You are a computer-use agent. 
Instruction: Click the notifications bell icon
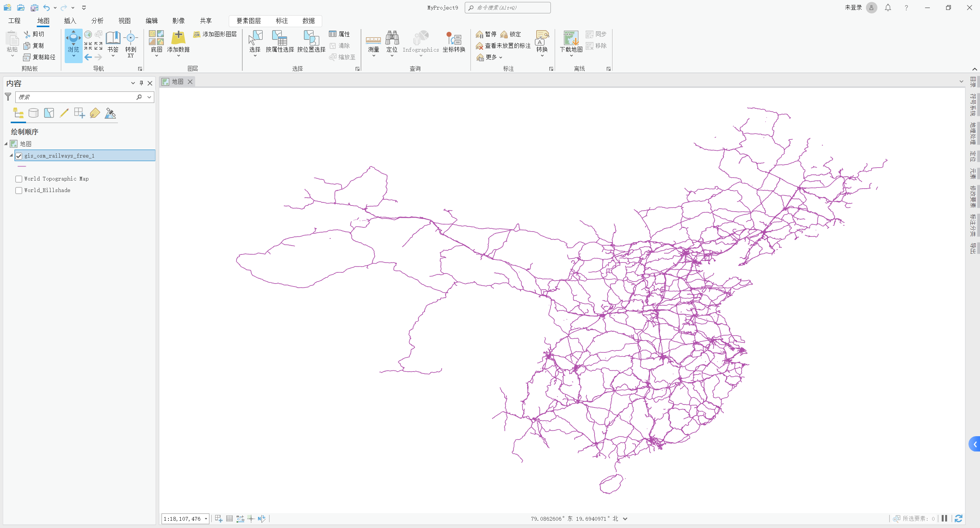[888, 8]
